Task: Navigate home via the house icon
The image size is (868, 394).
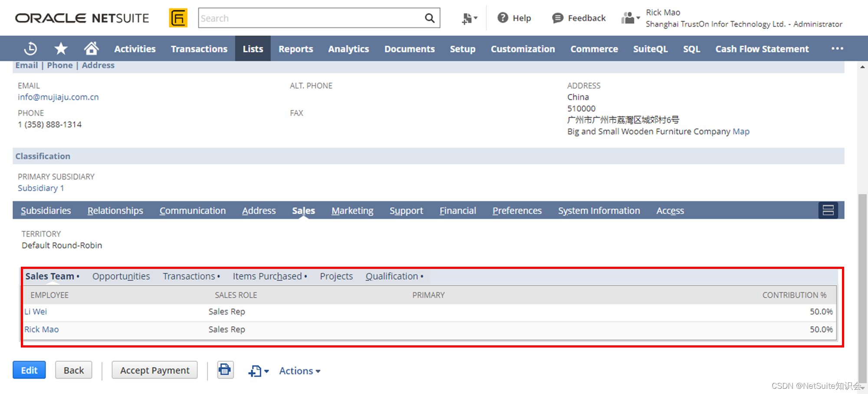Action: tap(92, 48)
